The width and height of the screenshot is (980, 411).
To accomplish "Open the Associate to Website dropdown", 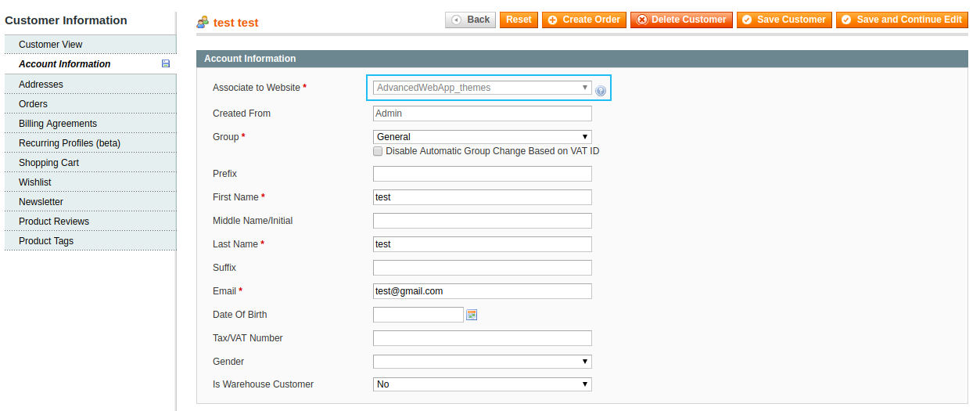I will click(482, 88).
